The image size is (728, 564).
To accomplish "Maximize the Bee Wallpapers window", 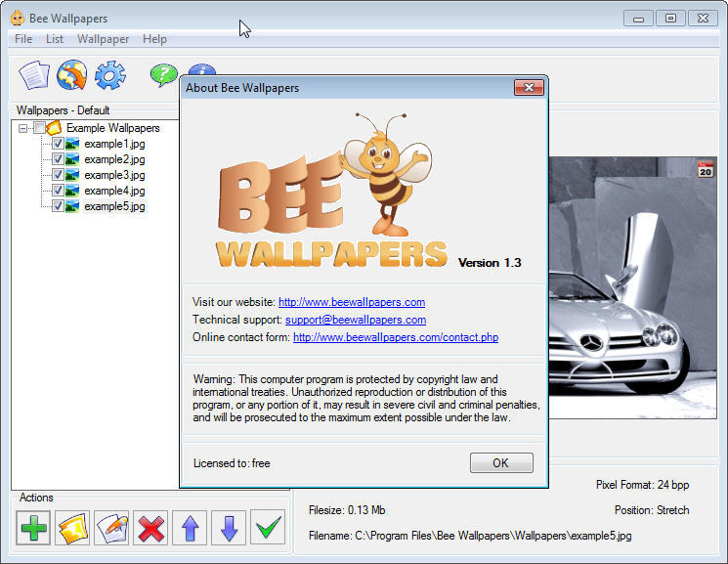I will coord(670,19).
